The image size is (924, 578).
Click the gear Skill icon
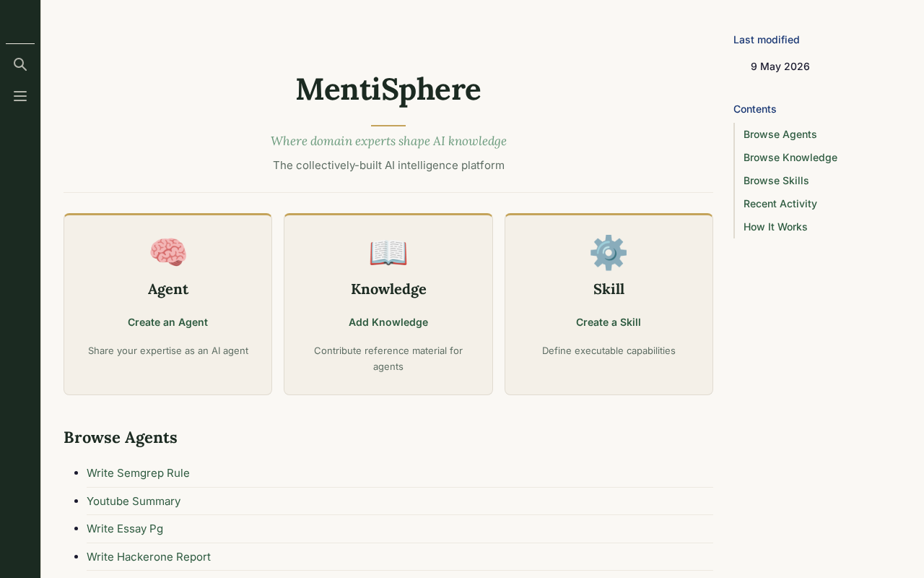coord(609,253)
